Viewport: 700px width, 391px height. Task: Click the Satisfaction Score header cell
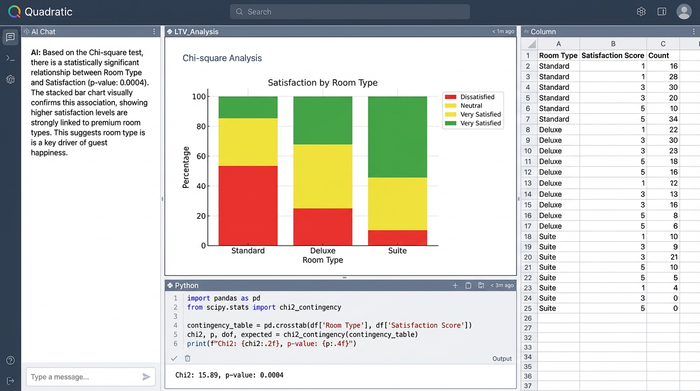point(613,55)
